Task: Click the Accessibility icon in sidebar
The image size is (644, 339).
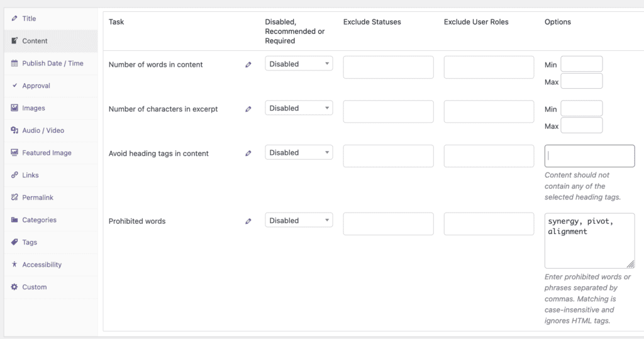Action: coord(14,265)
